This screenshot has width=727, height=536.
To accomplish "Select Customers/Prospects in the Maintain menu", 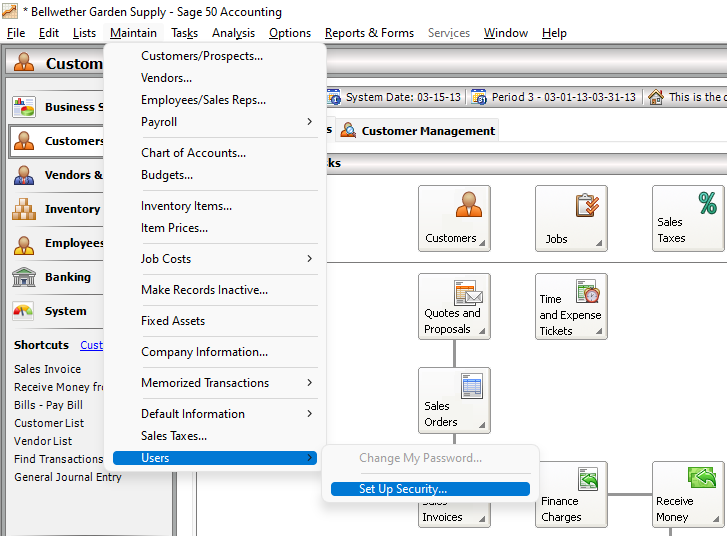I will coord(215,56).
